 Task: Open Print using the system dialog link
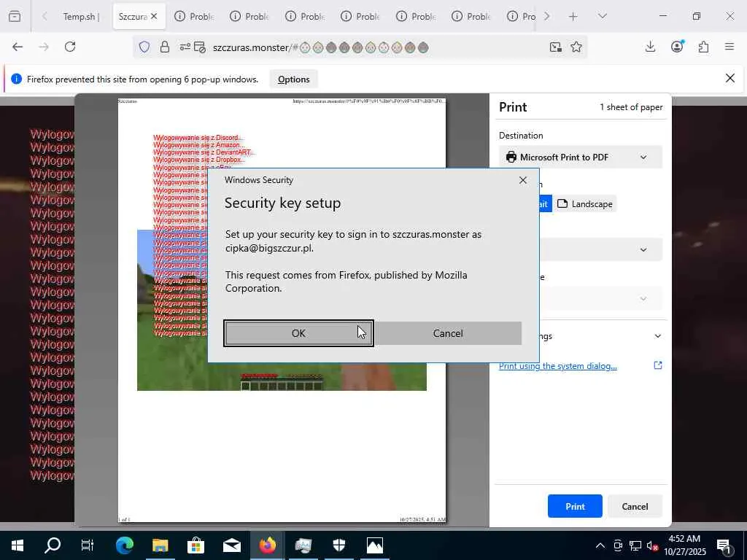pyautogui.click(x=558, y=366)
